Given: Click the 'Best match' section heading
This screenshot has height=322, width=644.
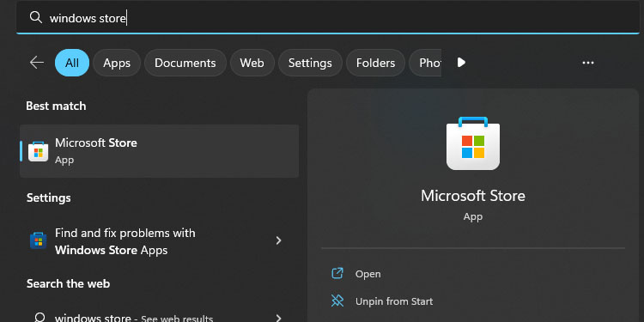Looking at the screenshot, I should pos(57,106).
